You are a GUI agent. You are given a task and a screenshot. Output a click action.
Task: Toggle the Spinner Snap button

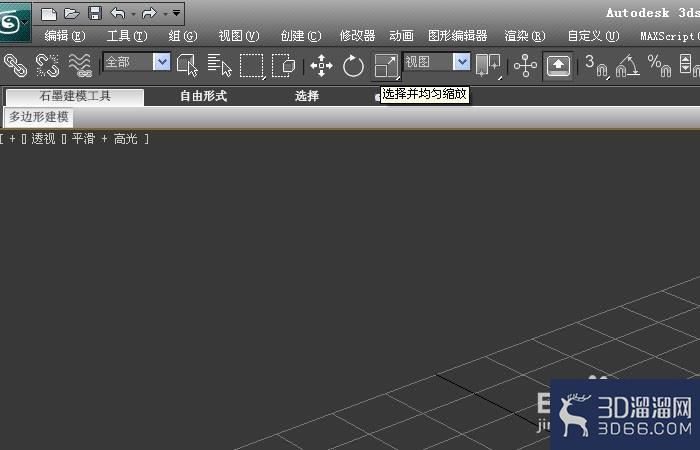pos(689,66)
